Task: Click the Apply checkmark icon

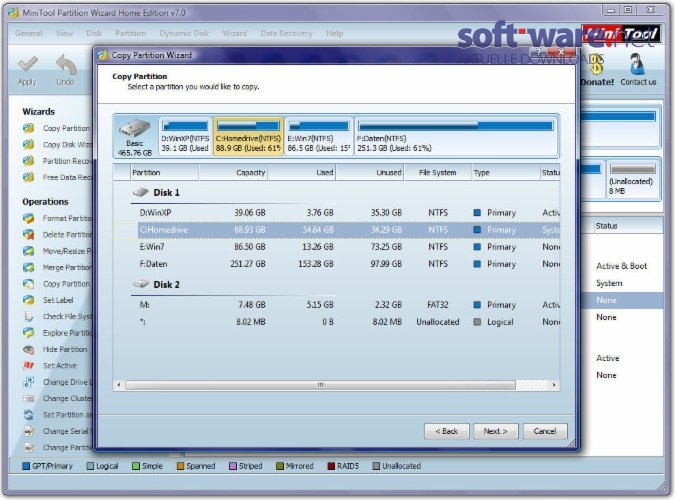Action: [x=28, y=65]
